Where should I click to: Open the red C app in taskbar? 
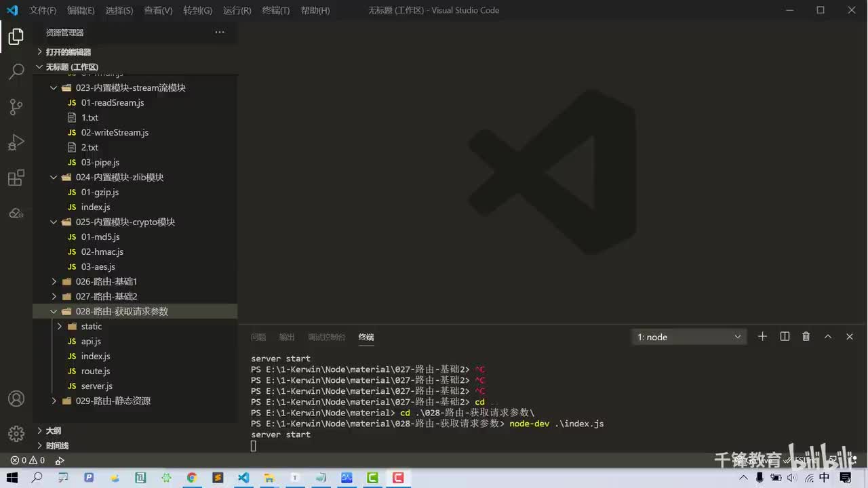[x=398, y=478]
